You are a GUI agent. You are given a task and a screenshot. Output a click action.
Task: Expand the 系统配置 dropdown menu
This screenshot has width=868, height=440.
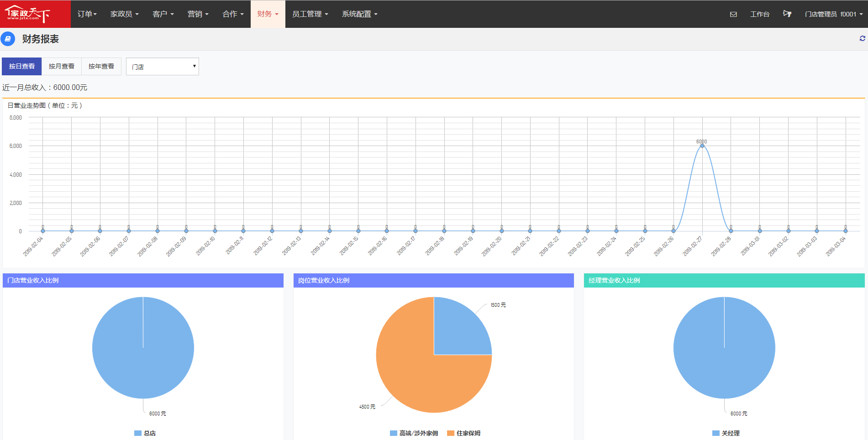coord(359,14)
